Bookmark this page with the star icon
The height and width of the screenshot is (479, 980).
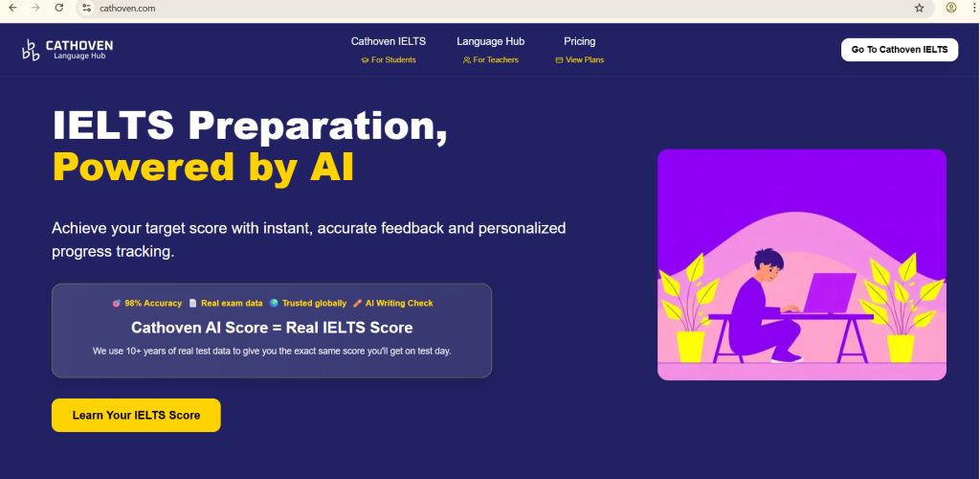(x=919, y=8)
